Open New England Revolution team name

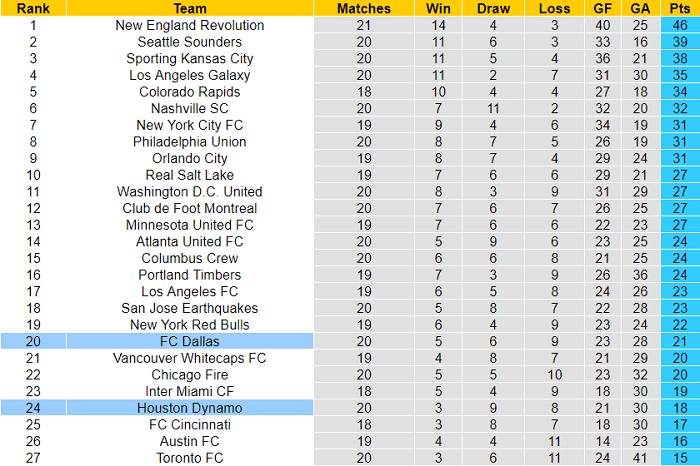[x=190, y=25]
